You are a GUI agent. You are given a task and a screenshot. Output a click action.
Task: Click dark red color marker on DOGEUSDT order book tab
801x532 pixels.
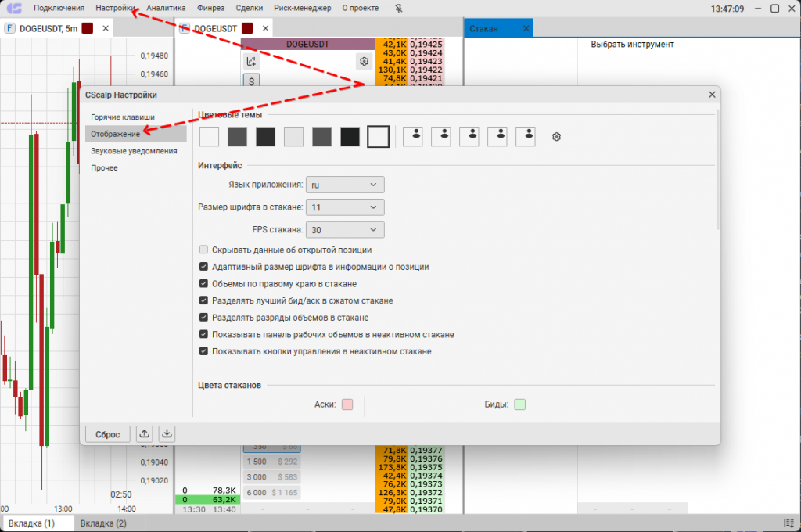tap(248, 28)
